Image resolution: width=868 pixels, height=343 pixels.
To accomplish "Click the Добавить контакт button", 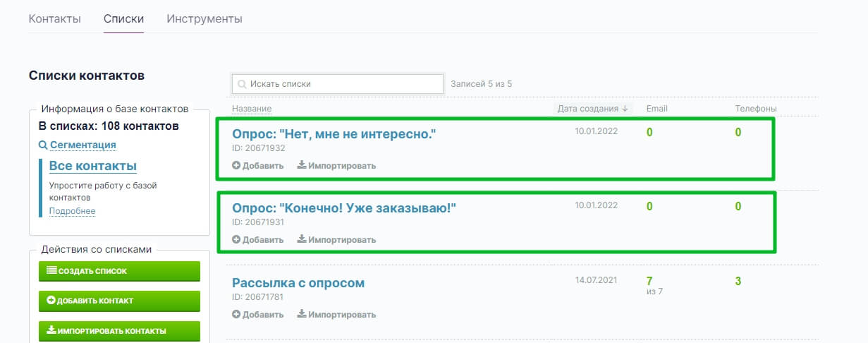I will click(119, 301).
